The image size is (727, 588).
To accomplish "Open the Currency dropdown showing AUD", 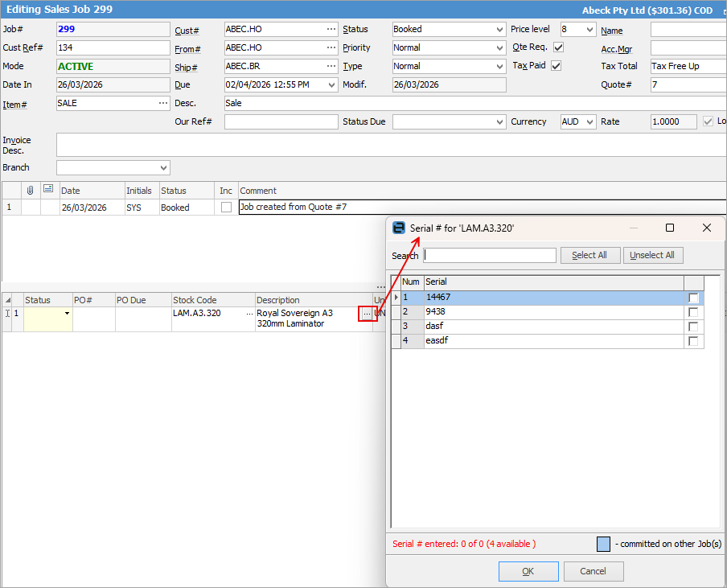I will (x=589, y=121).
